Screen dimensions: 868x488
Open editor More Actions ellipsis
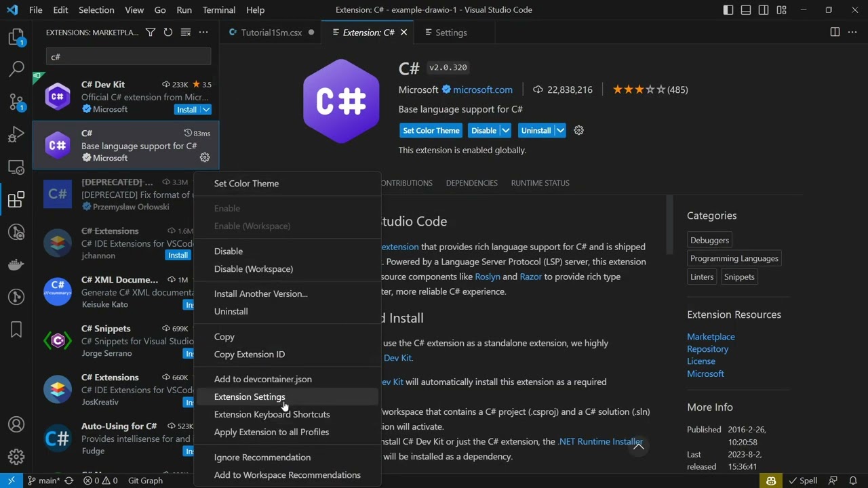point(852,33)
